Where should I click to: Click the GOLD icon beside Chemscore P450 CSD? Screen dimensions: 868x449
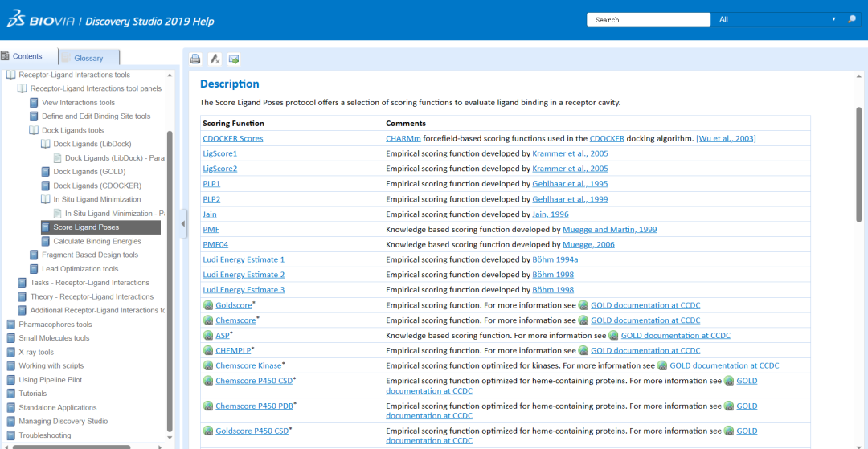[208, 381]
